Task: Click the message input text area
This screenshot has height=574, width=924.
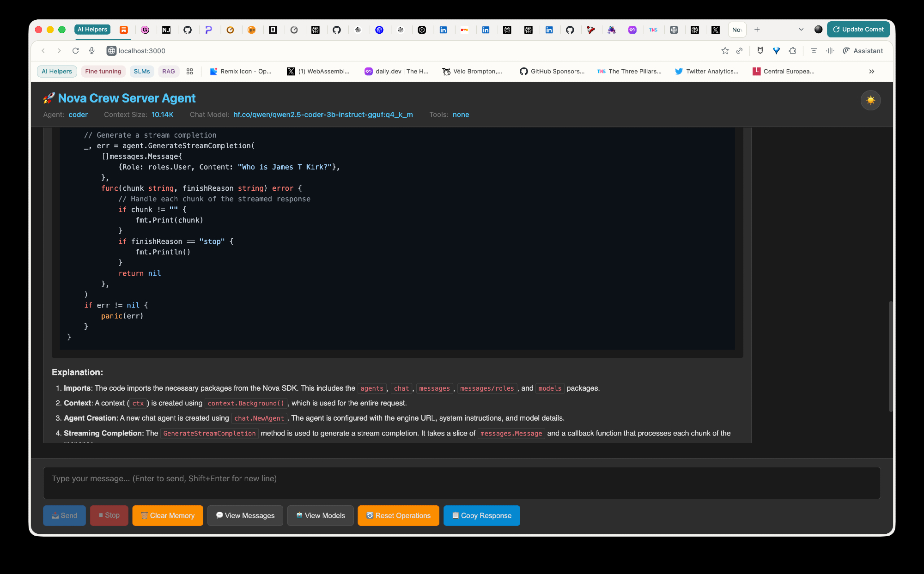Action: click(462, 483)
